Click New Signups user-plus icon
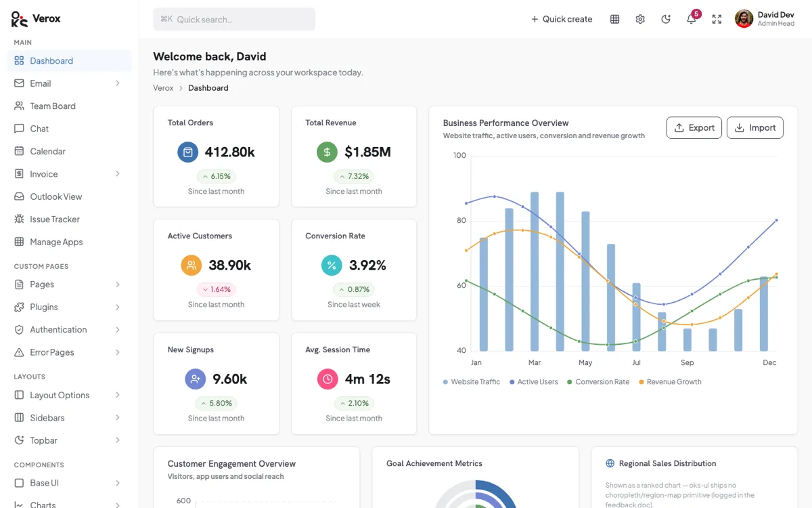The height and width of the screenshot is (508, 812). (x=196, y=379)
